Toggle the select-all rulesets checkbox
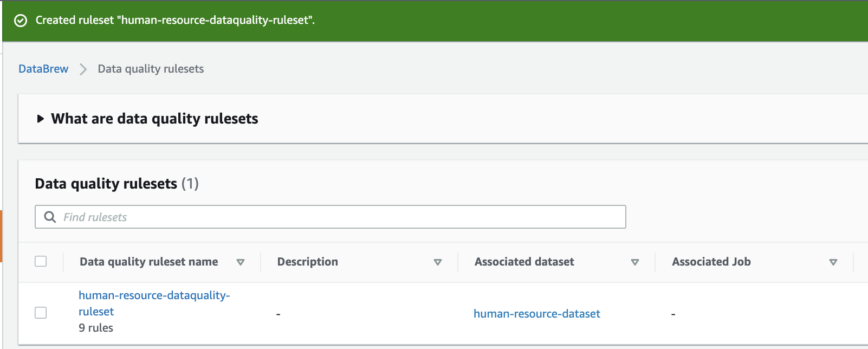This screenshot has height=349, width=868. pyautogui.click(x=41, y=261)
